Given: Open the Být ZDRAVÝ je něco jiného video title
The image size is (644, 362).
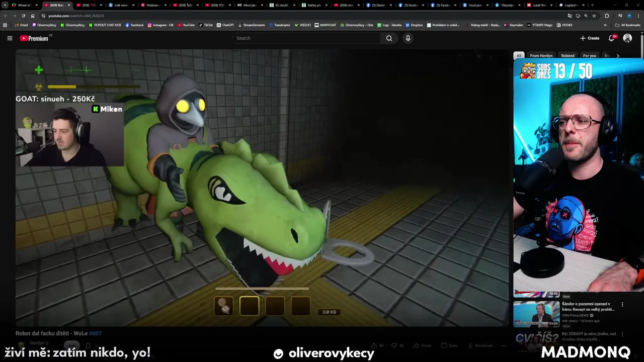Looking at the screenshot, I should pos(589,336).
